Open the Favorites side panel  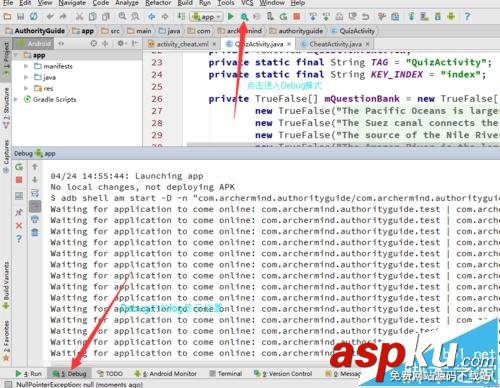(x=6, y=341)
